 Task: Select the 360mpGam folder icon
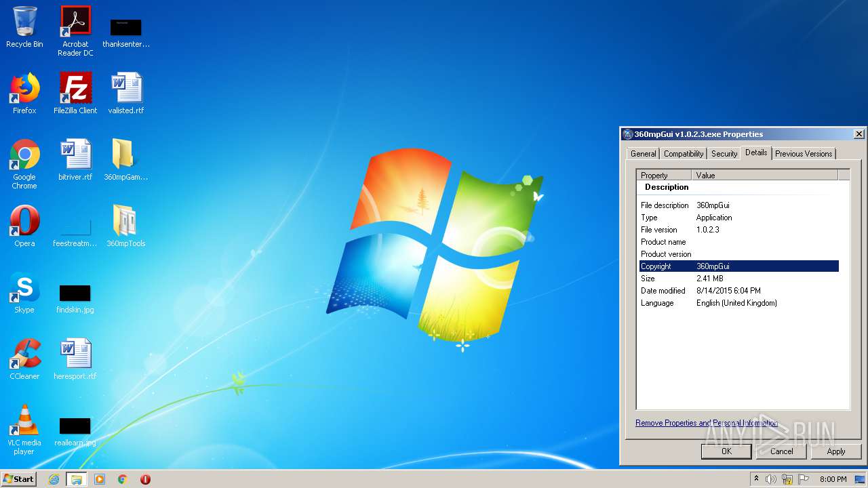click(126, 160)
